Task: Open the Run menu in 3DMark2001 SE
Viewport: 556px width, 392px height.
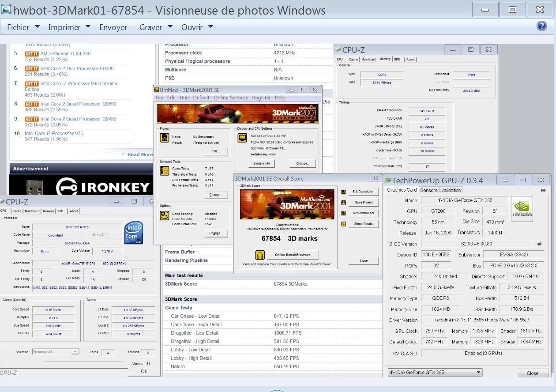Action: pyautogui.click(x=184, y=98)
